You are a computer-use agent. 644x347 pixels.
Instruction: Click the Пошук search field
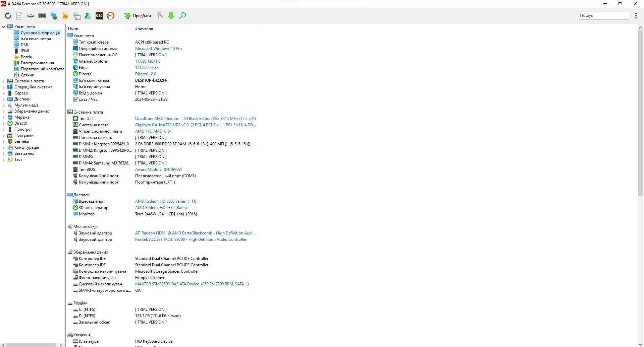coord(604,15)
